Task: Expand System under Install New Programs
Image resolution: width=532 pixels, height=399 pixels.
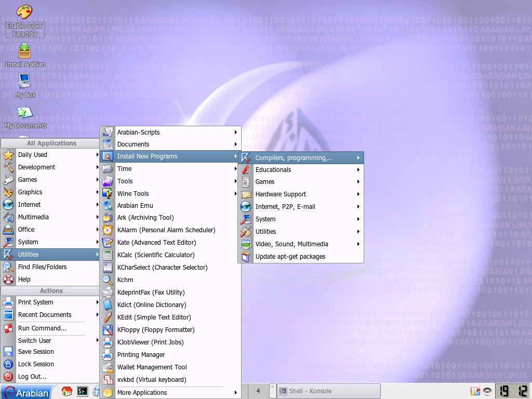Action: tap(301, 219)
